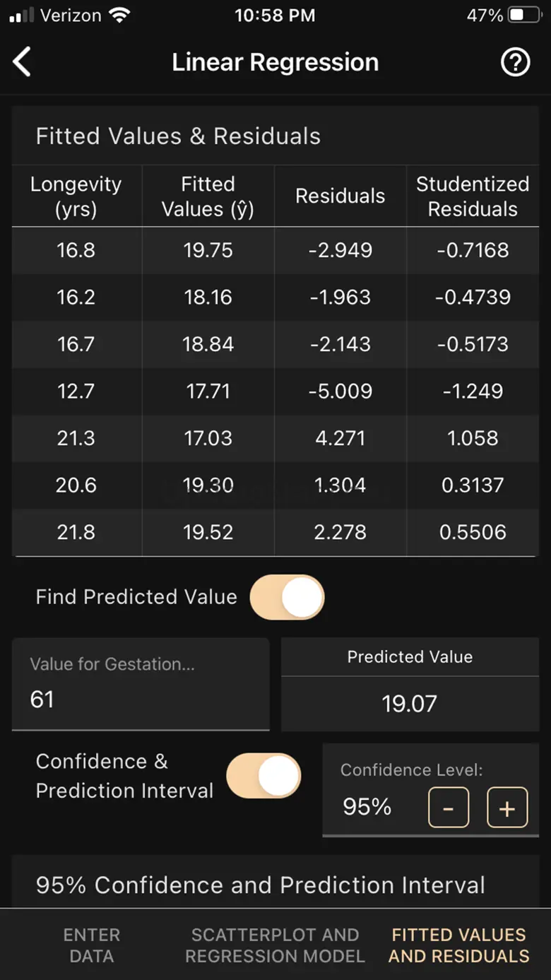Tap the Predicted Value result 19.07
The image size is (551, 980).
(x=410, y=703)
